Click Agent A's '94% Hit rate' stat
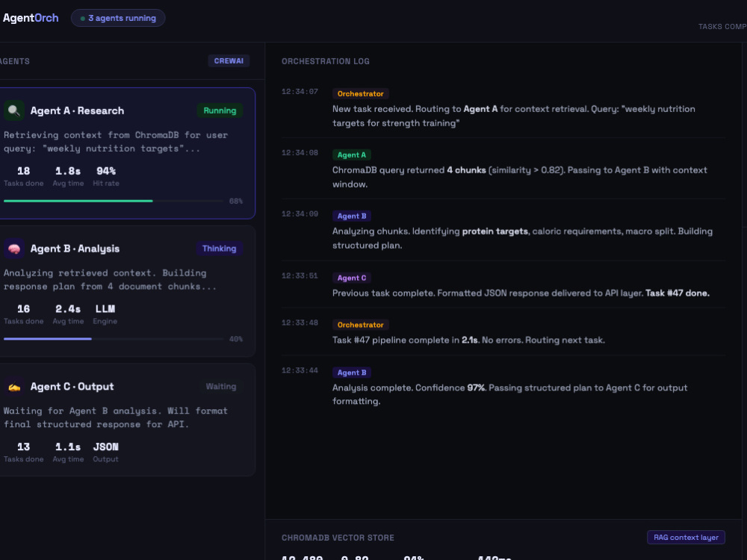This screenshot has width=747, height=560. (x=106, y=176)
